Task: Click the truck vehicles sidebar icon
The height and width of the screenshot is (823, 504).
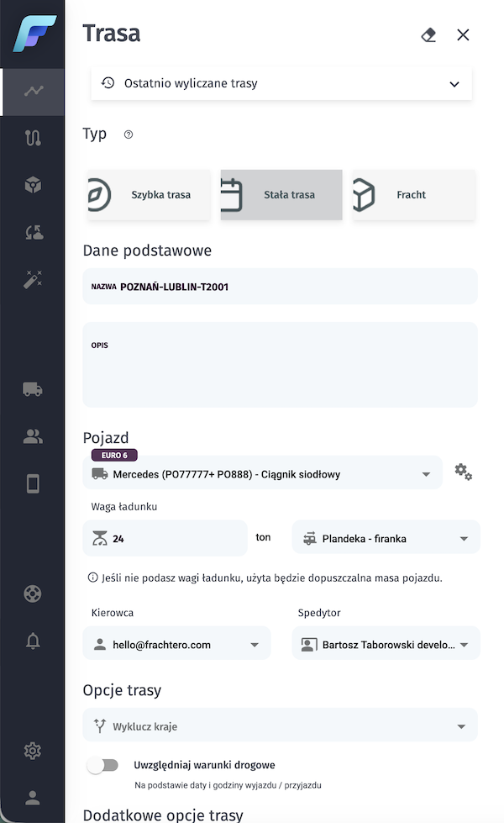Action: tap(33, 389)
